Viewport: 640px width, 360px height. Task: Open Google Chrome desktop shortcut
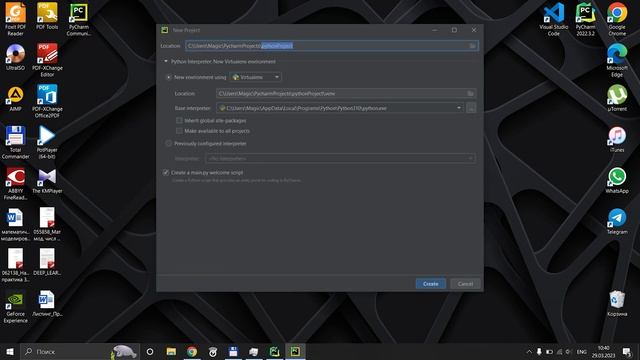coord(617,19)
